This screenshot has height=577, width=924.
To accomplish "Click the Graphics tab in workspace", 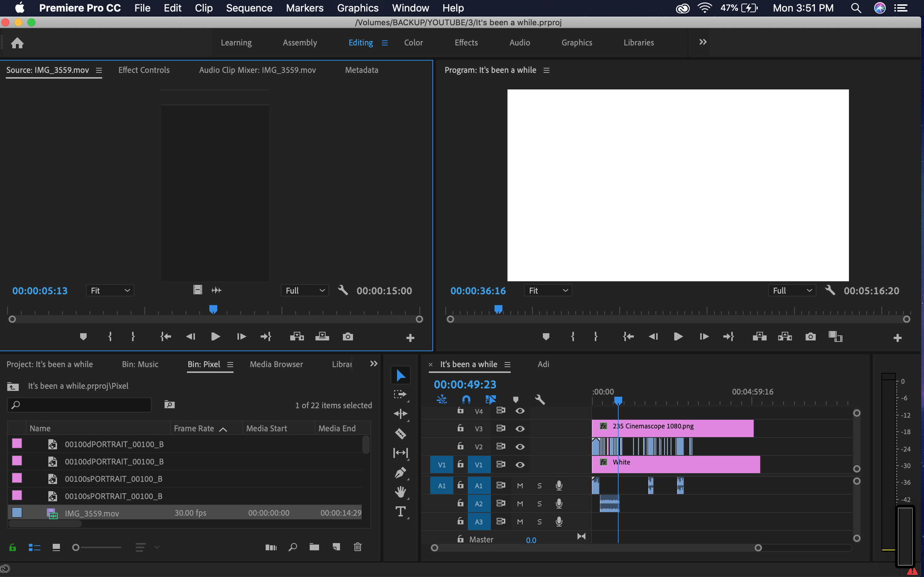I will click(x=576, y=42).
